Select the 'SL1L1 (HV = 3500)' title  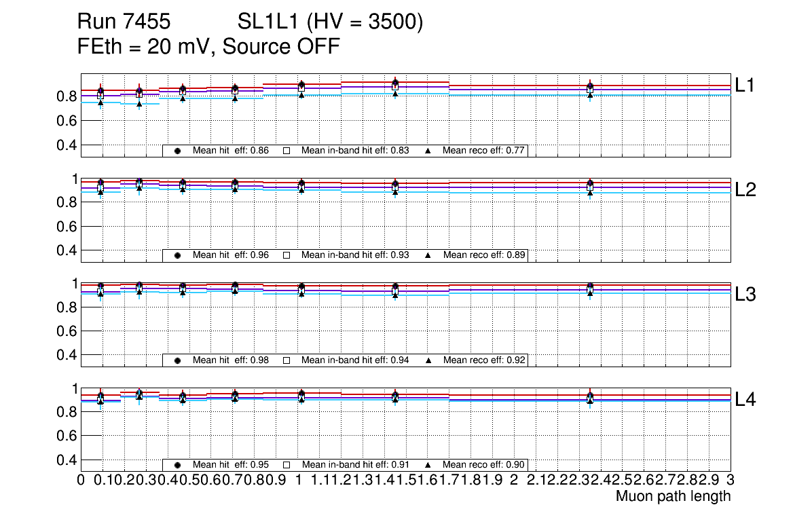pos(330,23)
